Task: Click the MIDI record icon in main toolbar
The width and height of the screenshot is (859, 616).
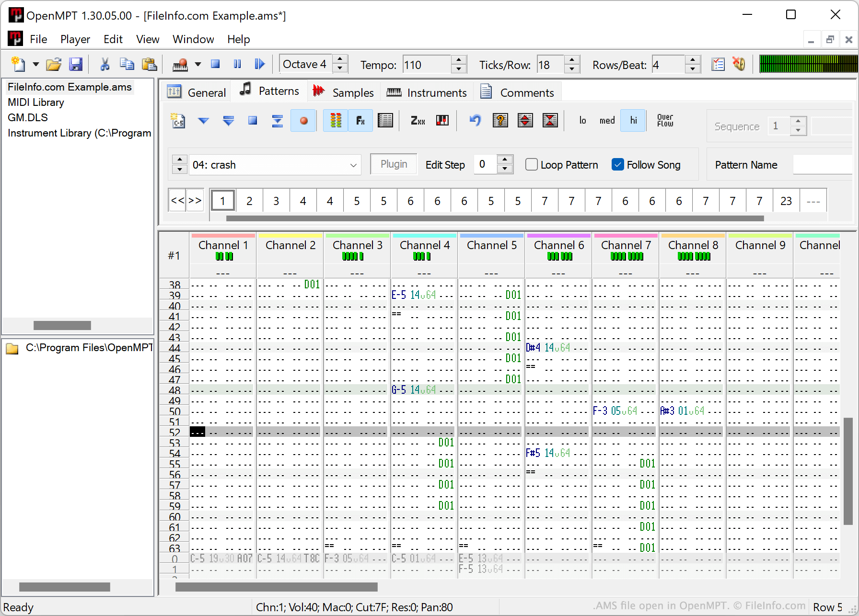Action: pos(180,64)
